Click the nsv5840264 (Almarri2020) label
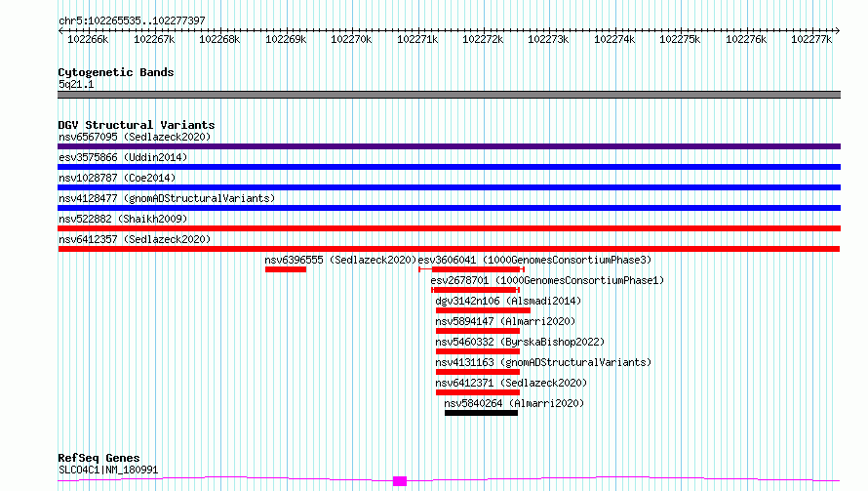The width and height of the screenshot is (868, 491). coord(514,403)
